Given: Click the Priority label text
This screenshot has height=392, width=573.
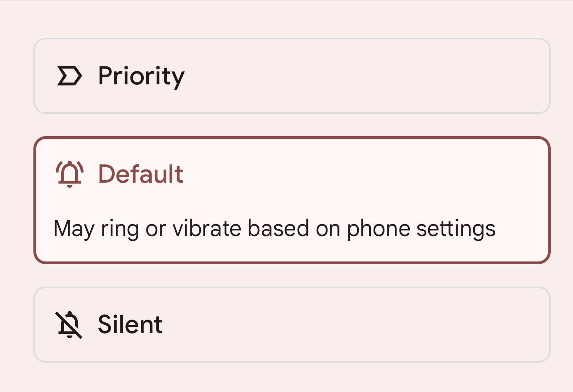Looking at the screenshot, I should [141, 76].
